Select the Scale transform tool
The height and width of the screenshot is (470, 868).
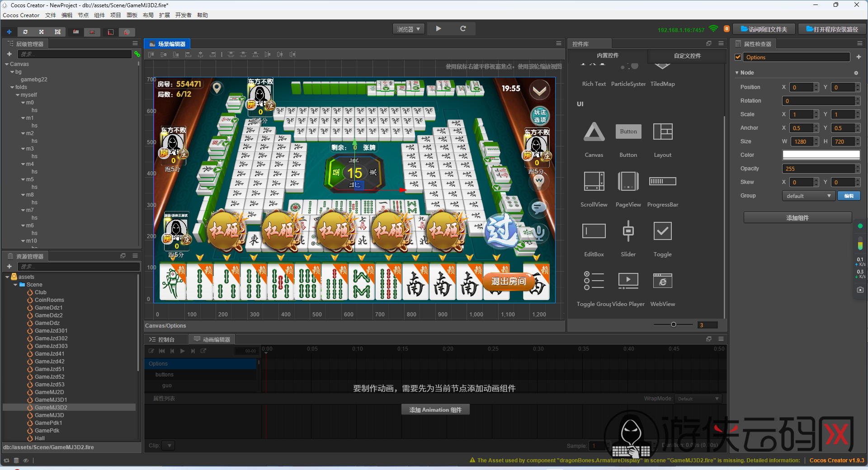41,32
